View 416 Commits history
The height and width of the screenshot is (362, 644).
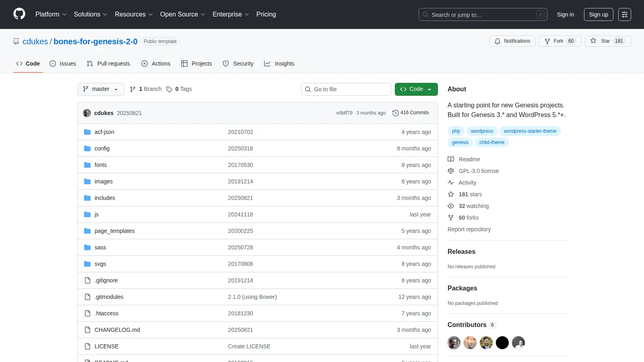tap(411, 113)
